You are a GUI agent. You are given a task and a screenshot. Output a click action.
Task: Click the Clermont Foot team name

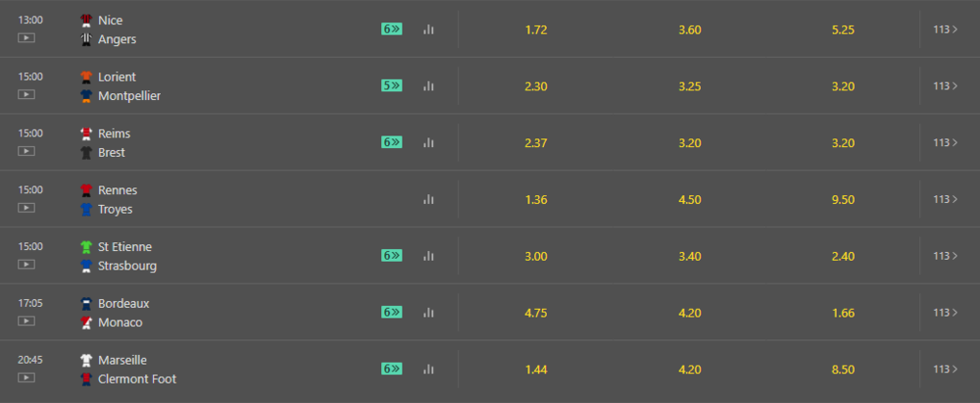(x=137, y=378)
